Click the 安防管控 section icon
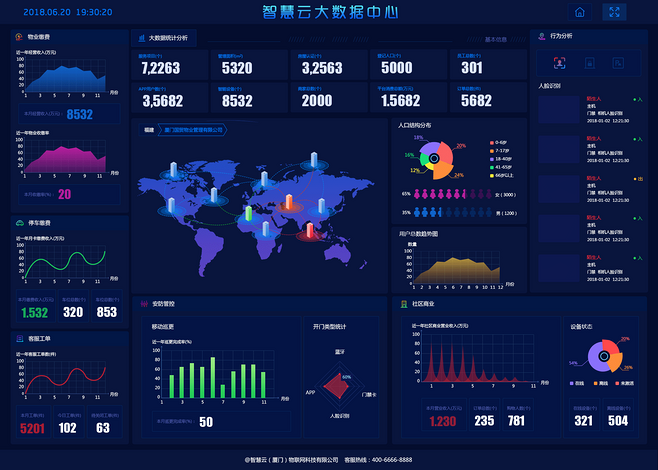 tap(143, 302)
